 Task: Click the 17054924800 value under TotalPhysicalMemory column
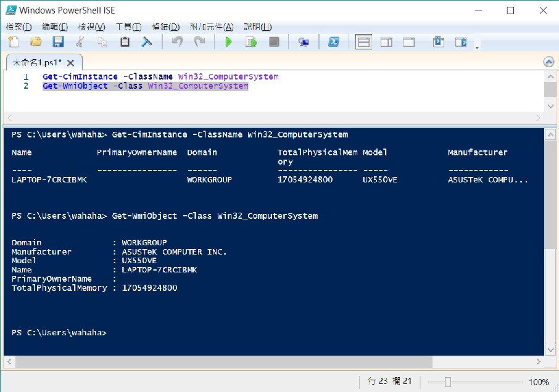click(x=305, y=180)
